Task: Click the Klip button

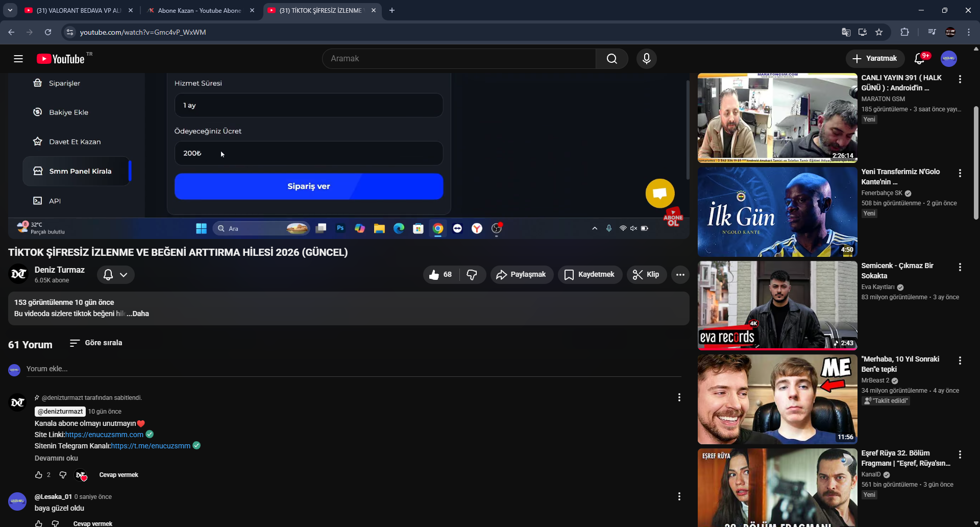Action: tap(647, 275)
